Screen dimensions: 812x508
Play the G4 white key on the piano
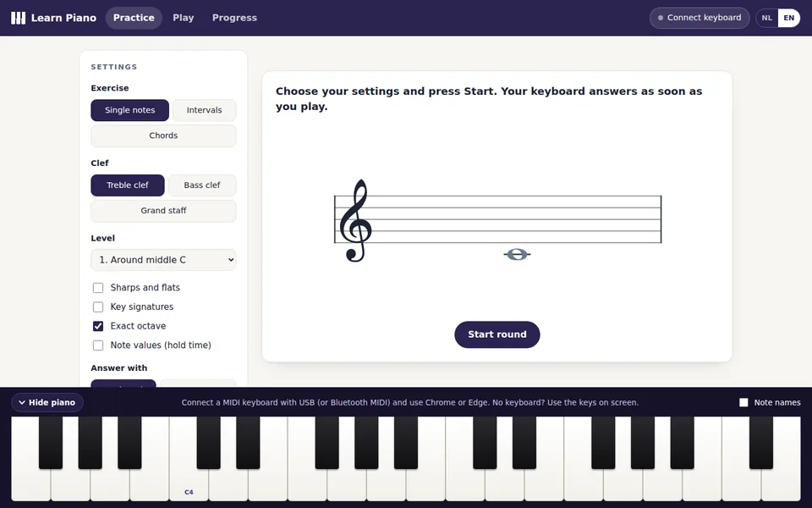pyautogui.click(x=347, y=484)
